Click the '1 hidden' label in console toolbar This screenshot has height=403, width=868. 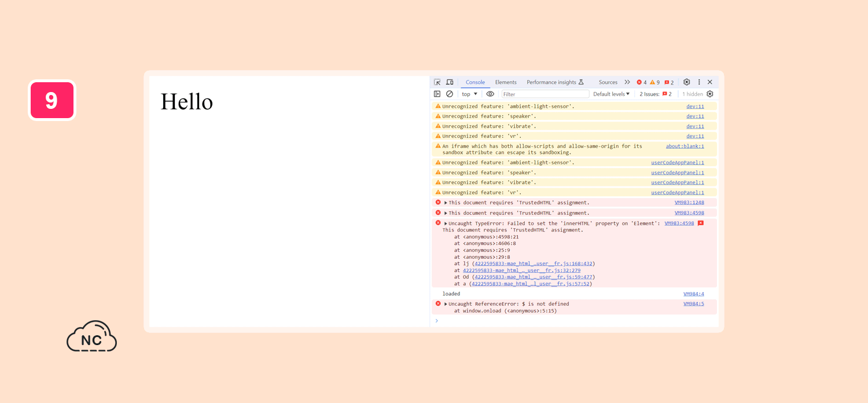click(693, 94)
